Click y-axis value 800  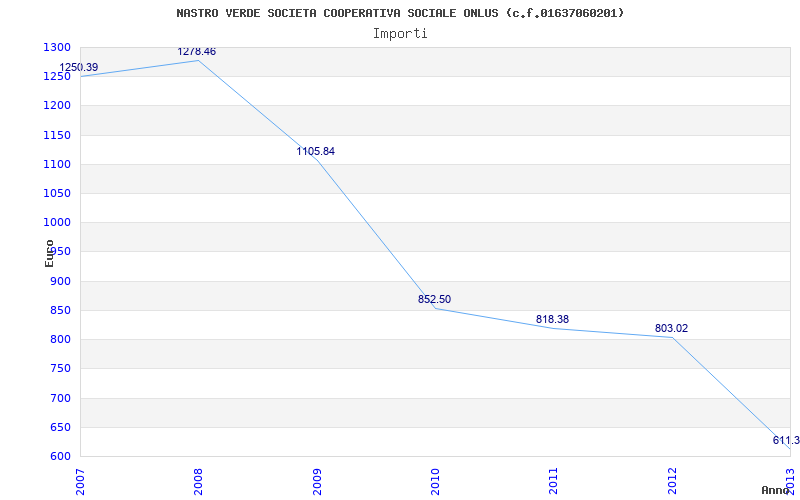(x=60, y=339)
